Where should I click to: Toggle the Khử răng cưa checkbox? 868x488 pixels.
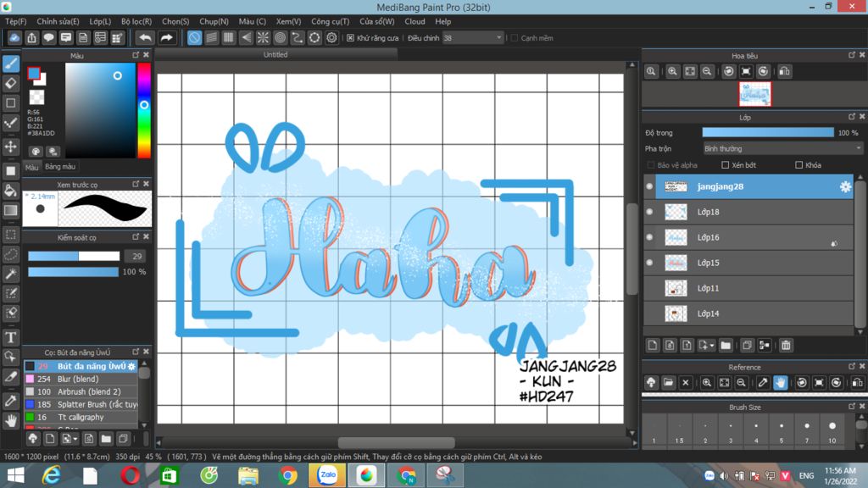click(x=350, y=38)
